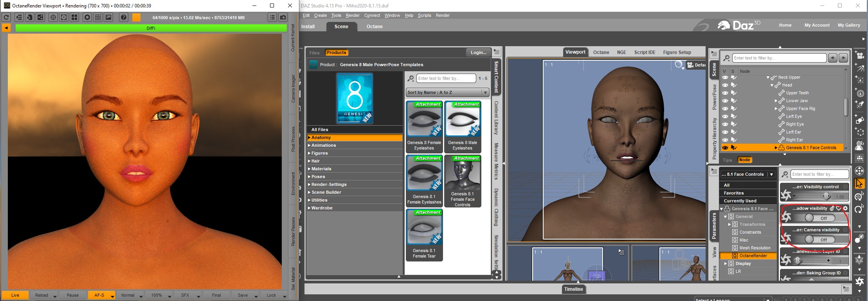868x301 pixels.
Task: Click the circle icon in Octane toolbar
Action: click(x=87, y=17)
